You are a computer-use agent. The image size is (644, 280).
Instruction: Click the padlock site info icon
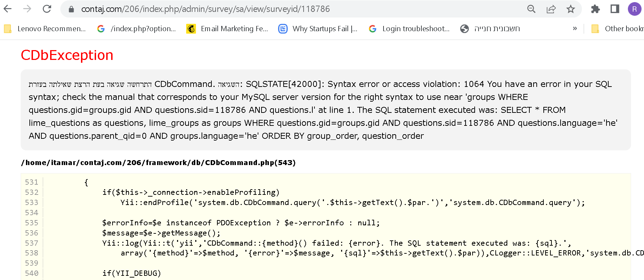coord(71,9)
